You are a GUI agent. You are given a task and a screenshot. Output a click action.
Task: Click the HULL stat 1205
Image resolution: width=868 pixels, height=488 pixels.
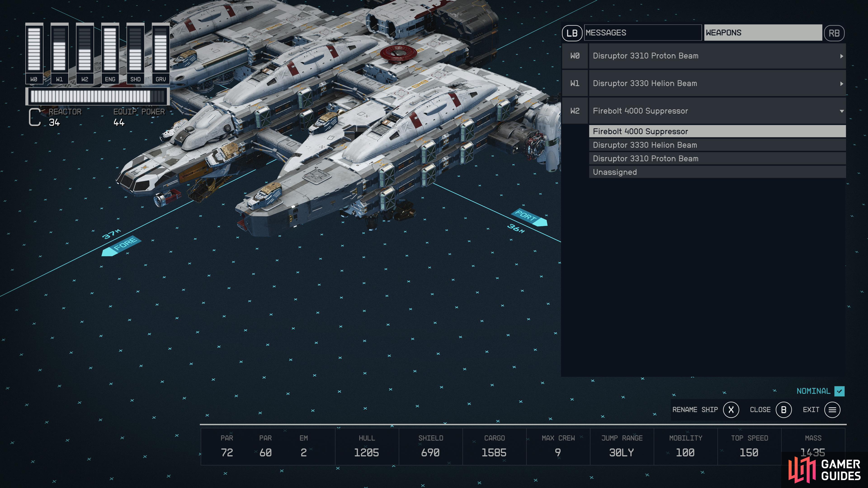click(367, 453)
